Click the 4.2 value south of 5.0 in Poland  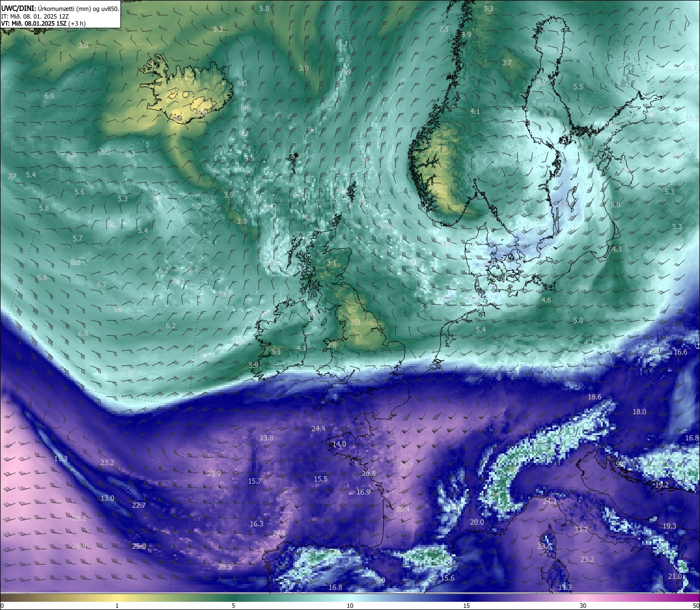tap(589, 342)
